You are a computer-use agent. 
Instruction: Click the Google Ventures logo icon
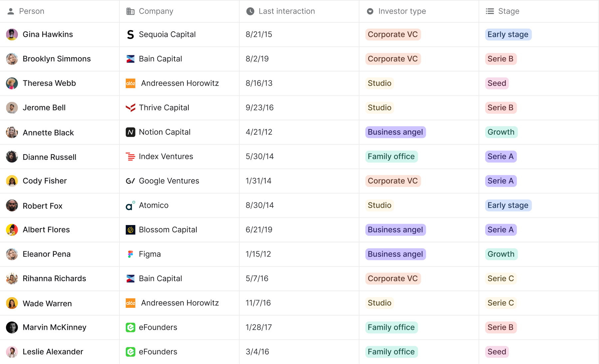tap(130, 181)
